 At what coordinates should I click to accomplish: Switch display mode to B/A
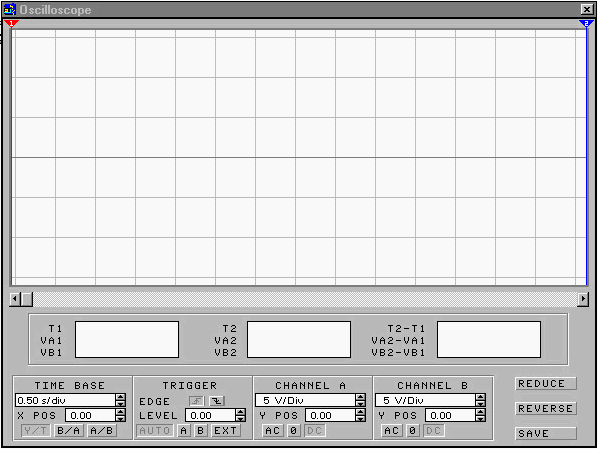click(69, 431)
